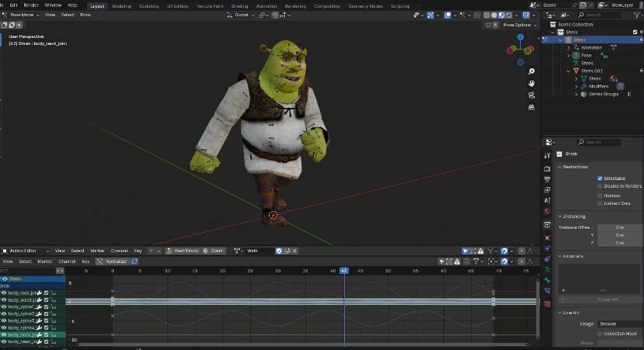Viewport: 644px width, 350px height.
Task: Toggle Normalize in graph editor
Action: coord(112,262)
